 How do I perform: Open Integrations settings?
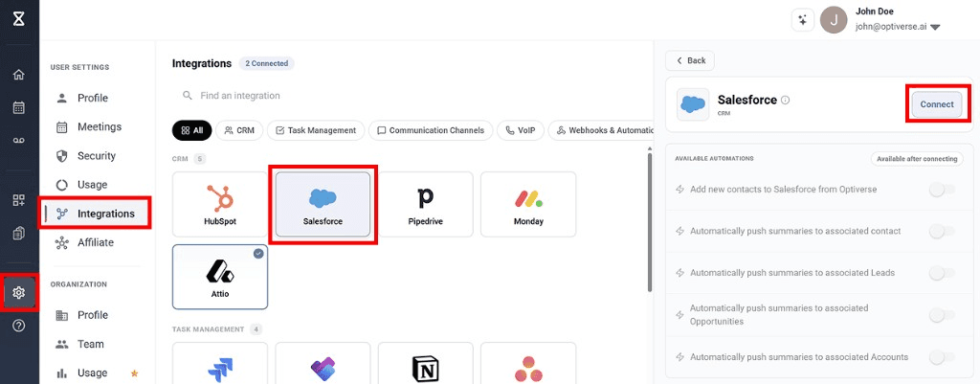click(97, 214)
